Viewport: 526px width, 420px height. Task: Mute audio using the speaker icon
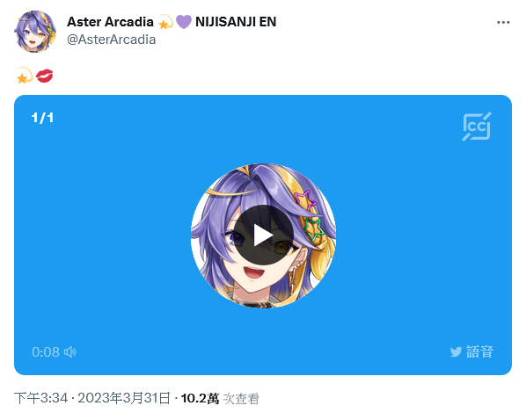69,352
